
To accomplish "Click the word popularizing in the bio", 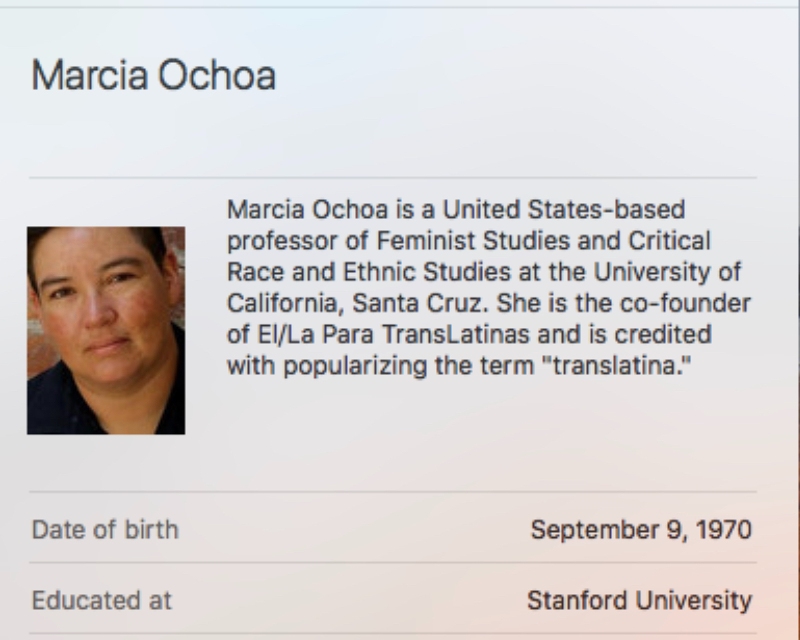I will [355, 366].
